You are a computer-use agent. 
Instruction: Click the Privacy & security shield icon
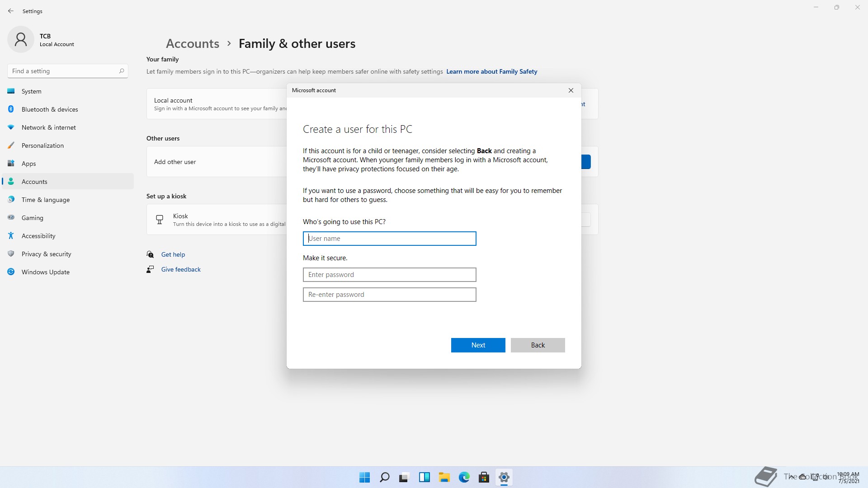click(x=11, y=254)
